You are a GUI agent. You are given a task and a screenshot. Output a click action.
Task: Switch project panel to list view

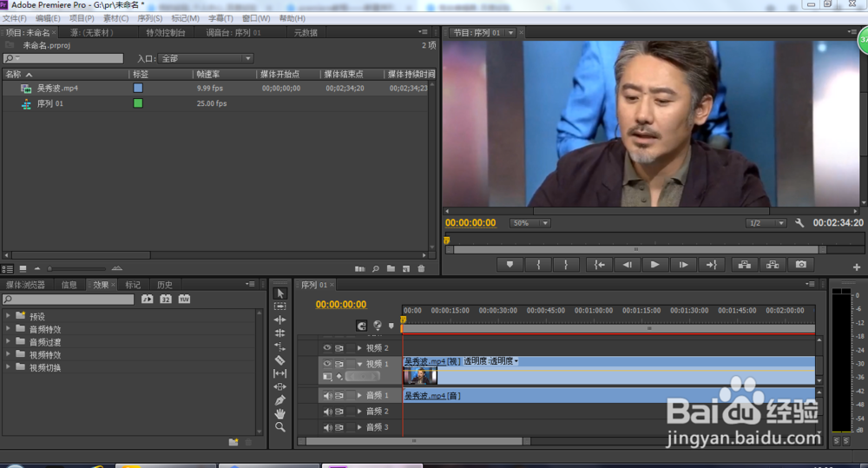pyautogui.click(x=7, y=268)
